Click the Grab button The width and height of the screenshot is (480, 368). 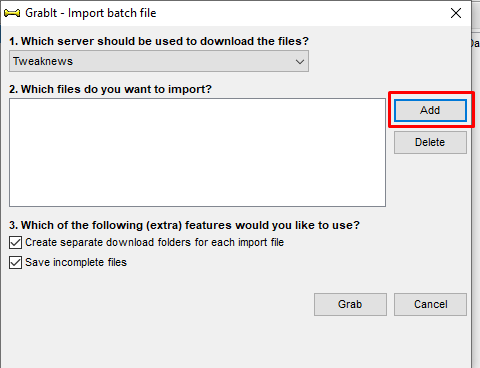click(x=350, y=304)
